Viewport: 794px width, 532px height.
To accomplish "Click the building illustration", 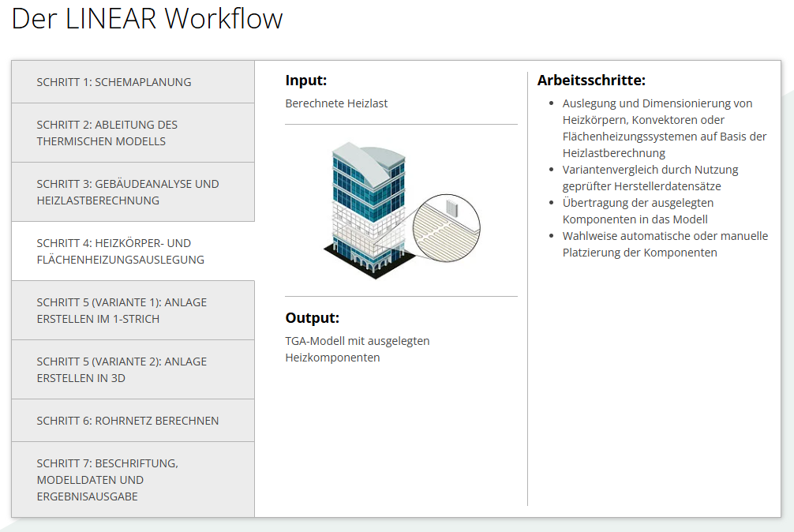I will click(367, 205).
